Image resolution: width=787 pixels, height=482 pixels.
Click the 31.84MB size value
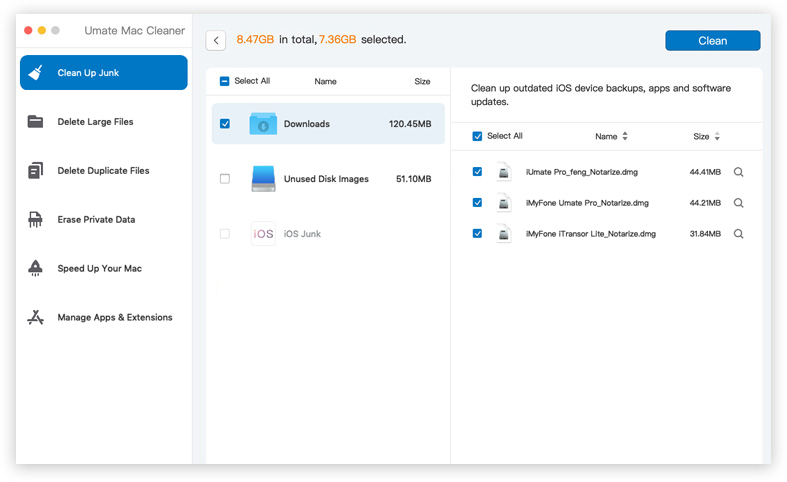pos(705,234)
